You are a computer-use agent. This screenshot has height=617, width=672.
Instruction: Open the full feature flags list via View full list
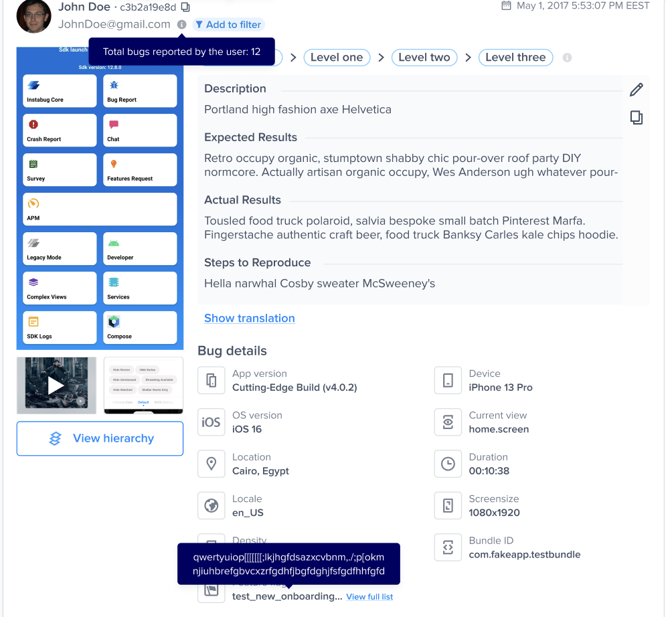tap(369, 596)
